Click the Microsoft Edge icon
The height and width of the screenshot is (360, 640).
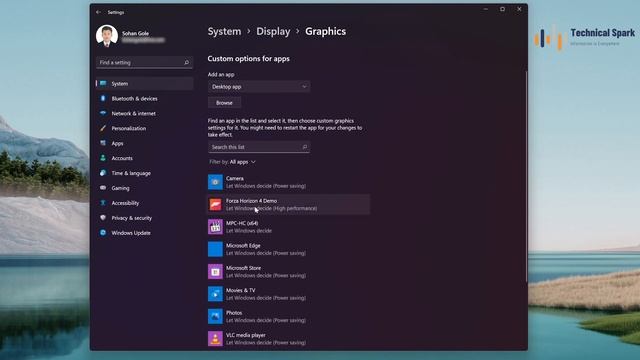215,249
